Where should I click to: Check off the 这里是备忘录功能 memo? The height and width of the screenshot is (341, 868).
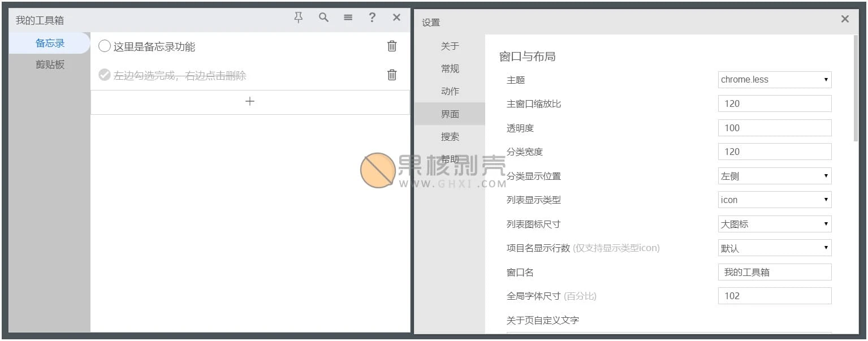coord(104,46)
